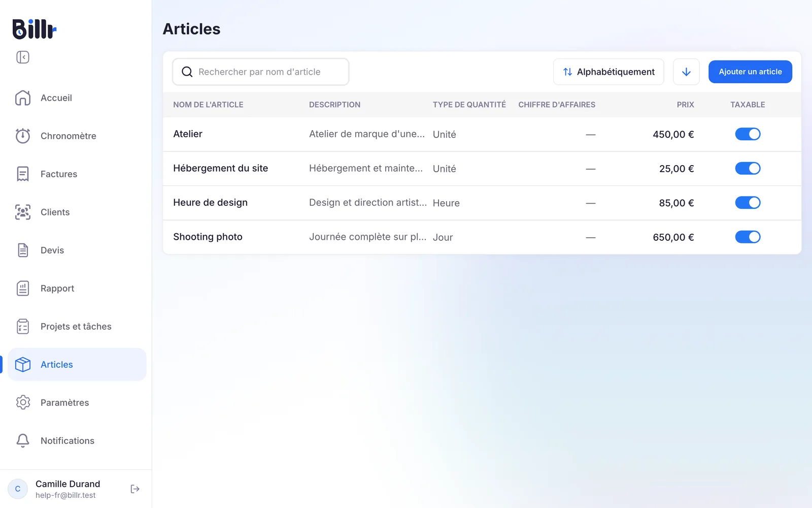Click the Factures receipt icon
Viewport: 812px width, 508px height.
pyautogui.click(x=23, y=174)
